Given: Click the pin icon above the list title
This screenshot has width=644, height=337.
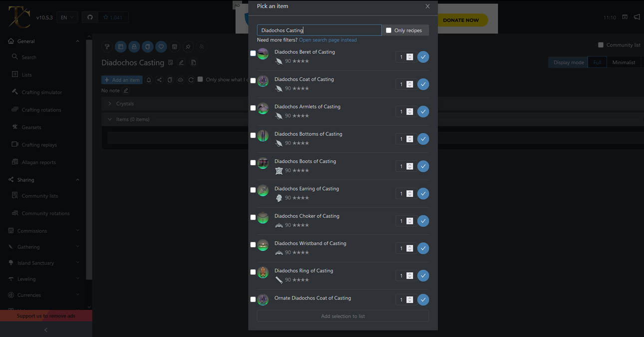Looking at the screenshot, I should point(188,46).
